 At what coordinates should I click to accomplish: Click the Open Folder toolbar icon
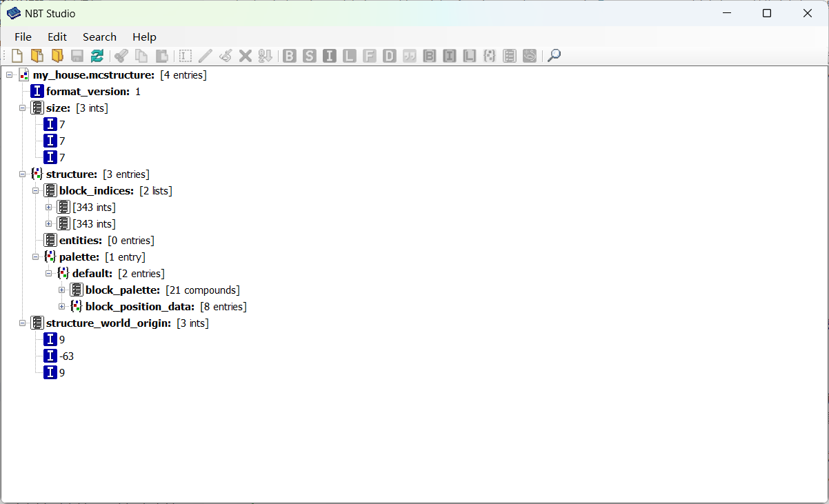(57, 56)
